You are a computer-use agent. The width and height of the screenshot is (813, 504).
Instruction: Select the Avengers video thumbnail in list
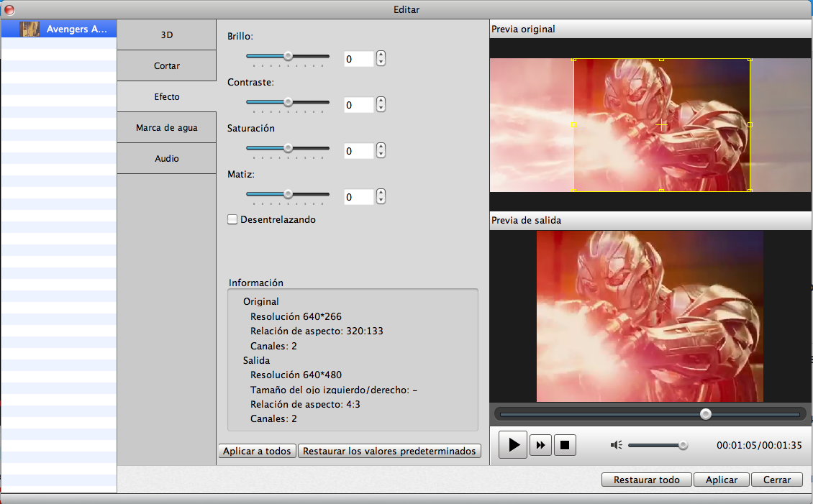[x=29, y=29]
